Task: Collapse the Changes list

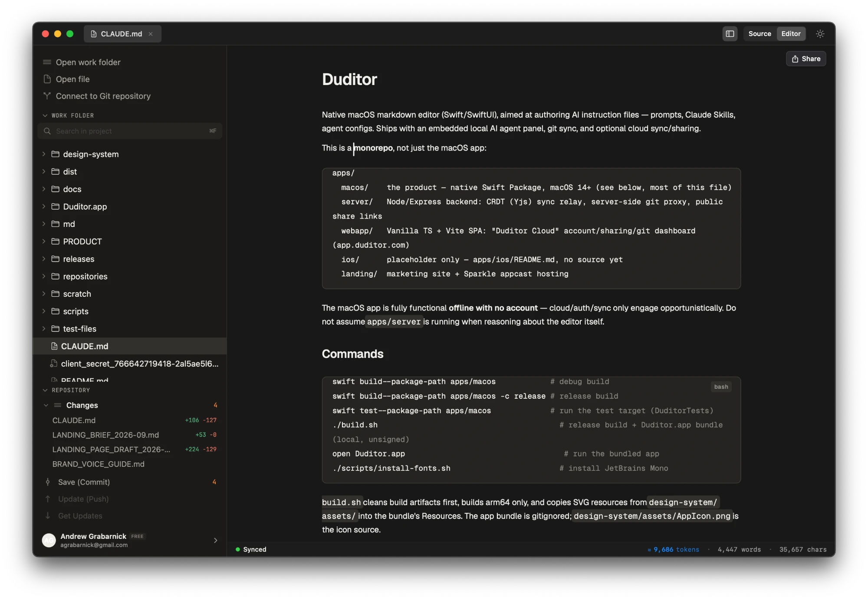Action: pyautogui.click(x=46, y=405)
